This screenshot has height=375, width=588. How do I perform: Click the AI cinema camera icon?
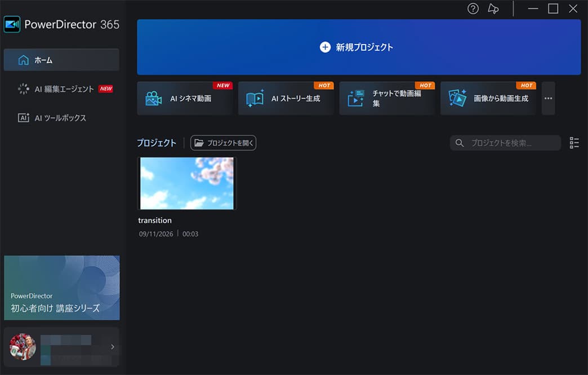(x=153, y=98)
